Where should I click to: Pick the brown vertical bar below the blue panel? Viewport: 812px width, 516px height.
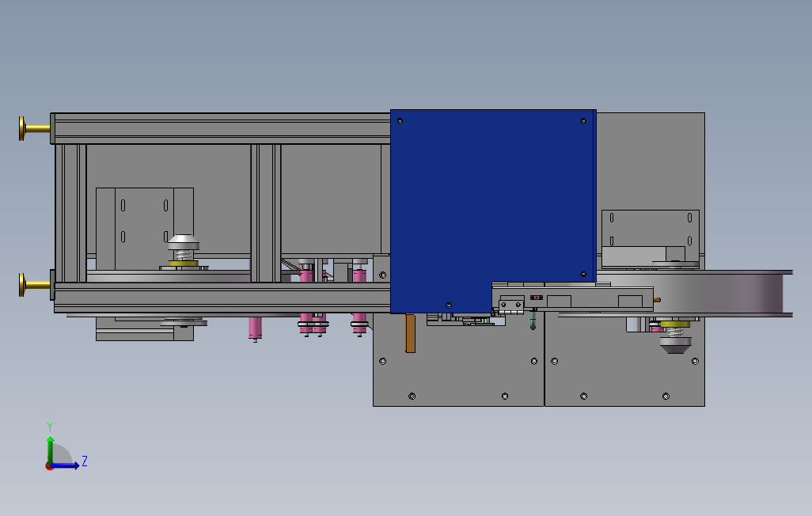(410, 333)
